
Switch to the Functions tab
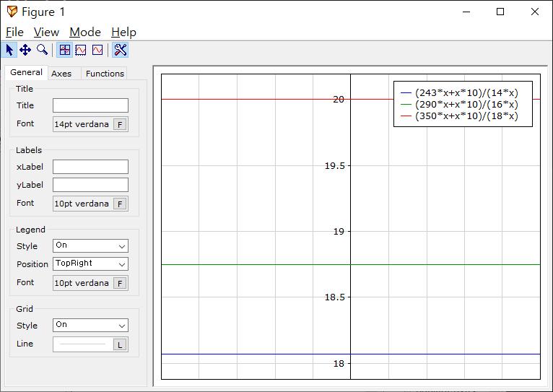point(105,74)
